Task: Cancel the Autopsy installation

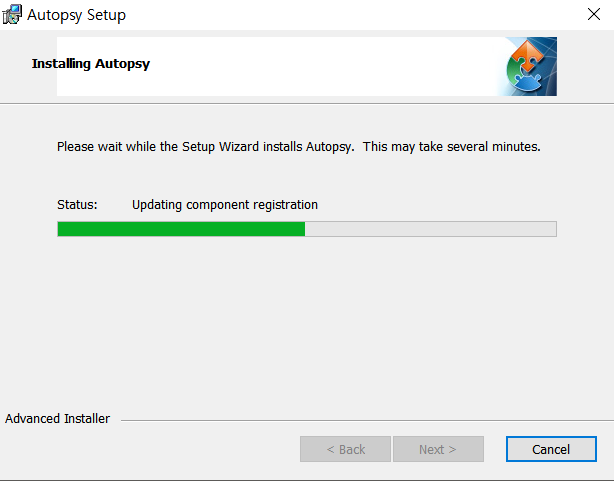Action: click(551, 449)
